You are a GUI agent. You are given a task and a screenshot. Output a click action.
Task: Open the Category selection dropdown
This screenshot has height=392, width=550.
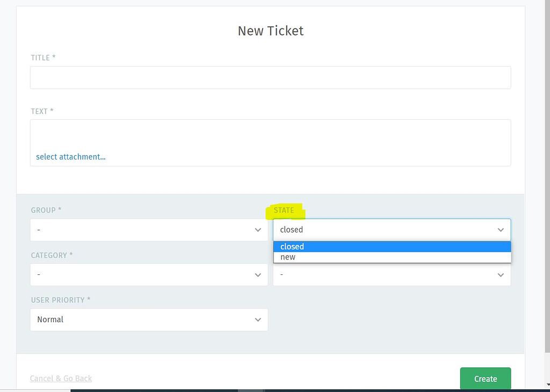[149, 274]
